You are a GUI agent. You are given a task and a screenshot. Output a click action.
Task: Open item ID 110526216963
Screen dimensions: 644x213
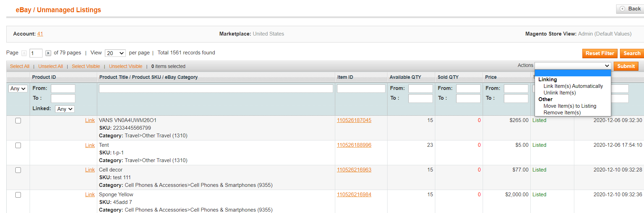point(354,170)
